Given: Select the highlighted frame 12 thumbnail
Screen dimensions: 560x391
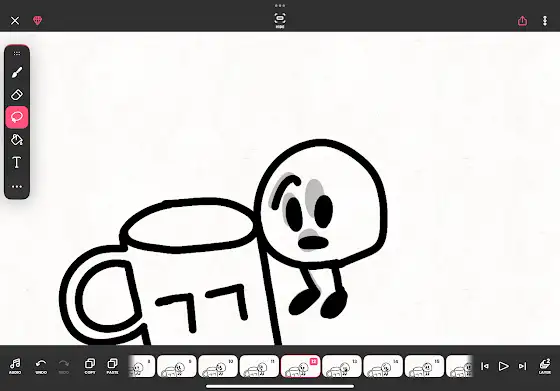Looking at the screenshot, I should pos(300,366).
